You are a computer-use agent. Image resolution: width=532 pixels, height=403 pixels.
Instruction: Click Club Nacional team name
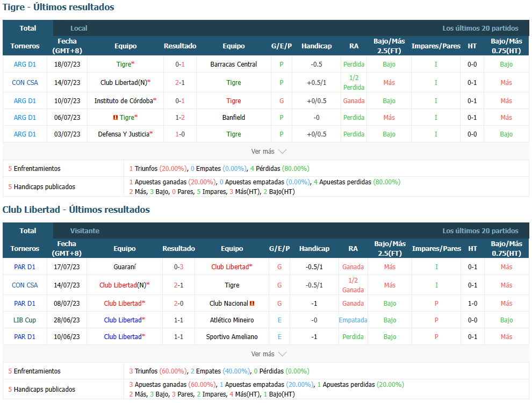229,303
